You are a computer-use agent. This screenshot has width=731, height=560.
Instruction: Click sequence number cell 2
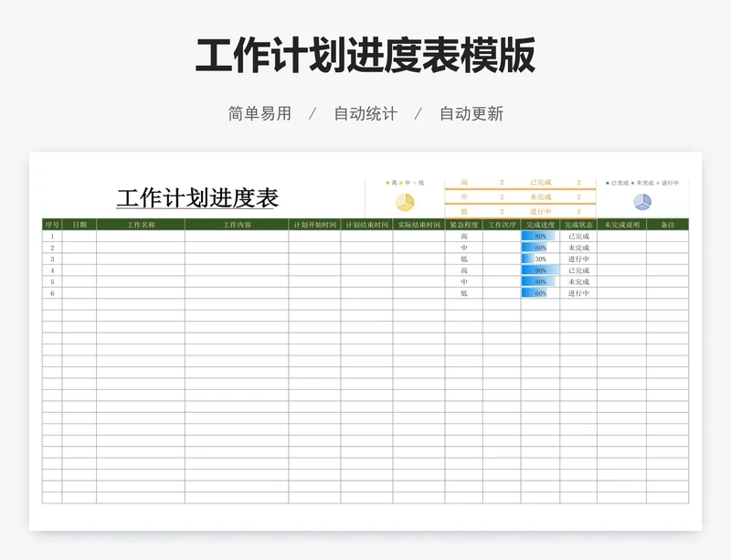[x=52, y=248]
